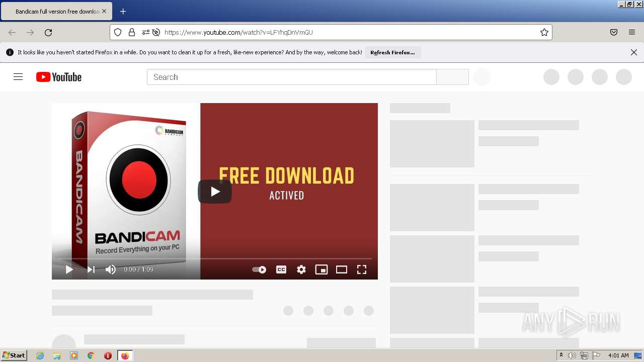This screenshot has width=644, height=362.
Task: Skip to the next video
Action: [91, 269]
